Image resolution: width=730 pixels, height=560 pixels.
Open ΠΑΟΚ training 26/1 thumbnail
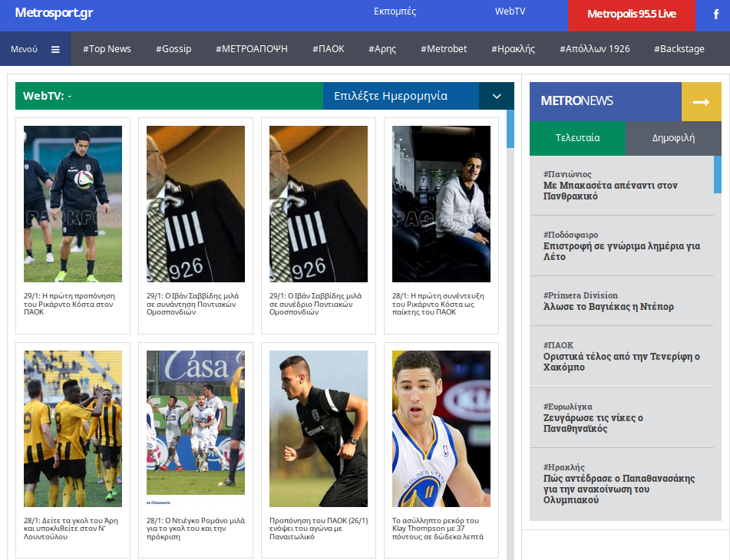319,429
